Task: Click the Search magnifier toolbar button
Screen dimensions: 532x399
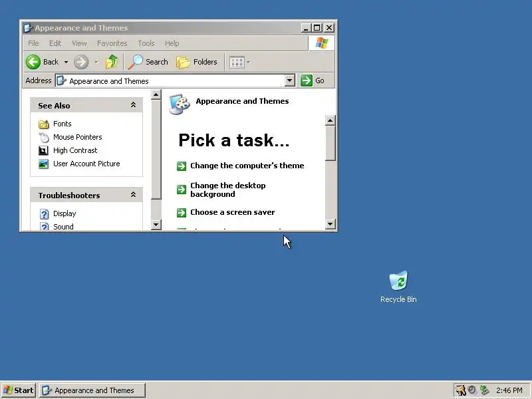Action: [148, 62]
